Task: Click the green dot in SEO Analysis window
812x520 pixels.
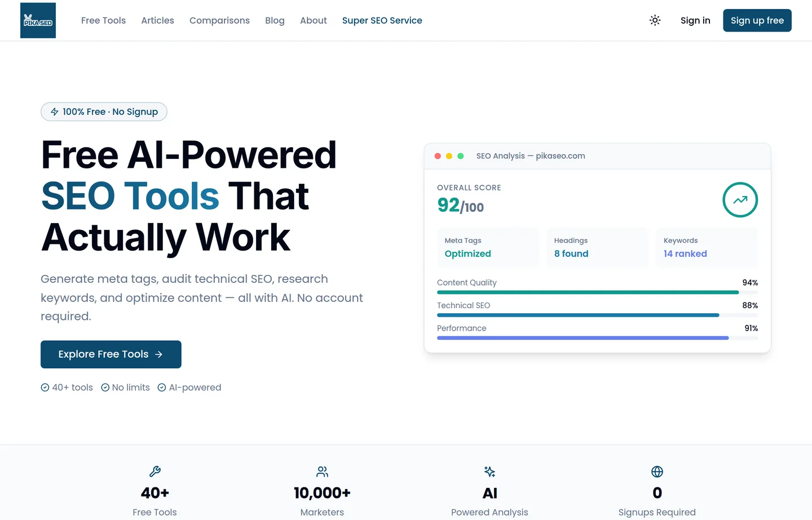Action: coord(461,156)
